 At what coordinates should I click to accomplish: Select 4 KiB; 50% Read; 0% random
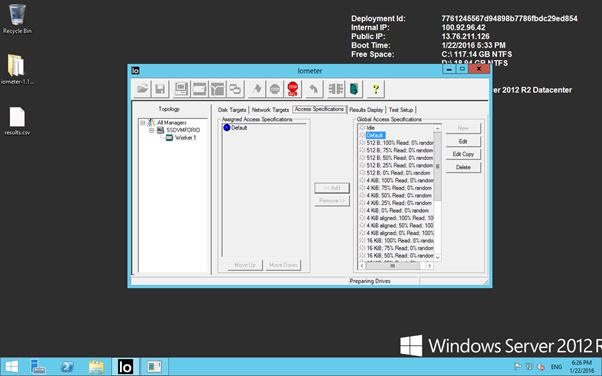point(399,195)
